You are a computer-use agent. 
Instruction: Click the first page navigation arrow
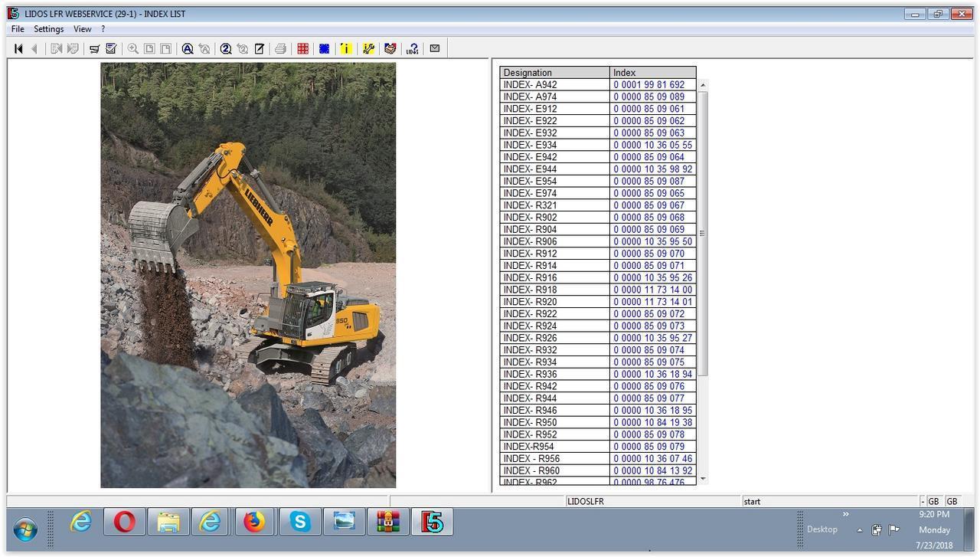(x=18, y=49)
